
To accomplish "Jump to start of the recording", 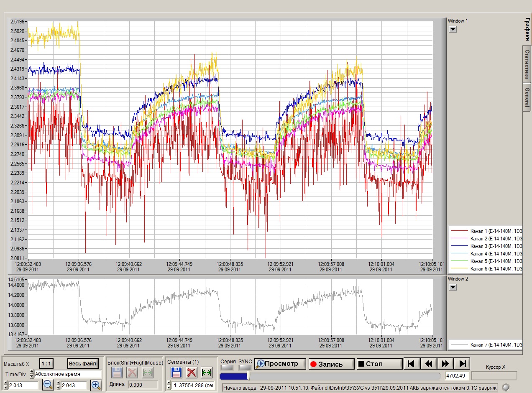I will [411, 364].
